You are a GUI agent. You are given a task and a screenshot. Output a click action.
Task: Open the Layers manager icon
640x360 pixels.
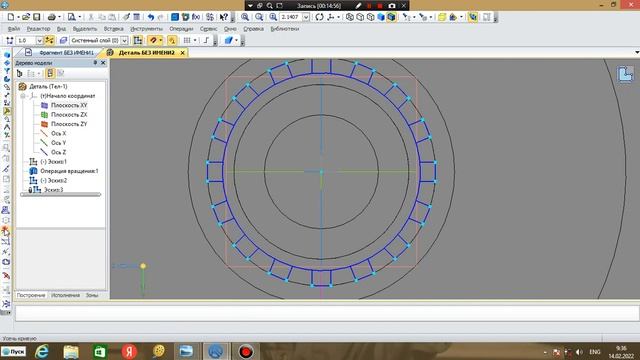coord(63,40)
